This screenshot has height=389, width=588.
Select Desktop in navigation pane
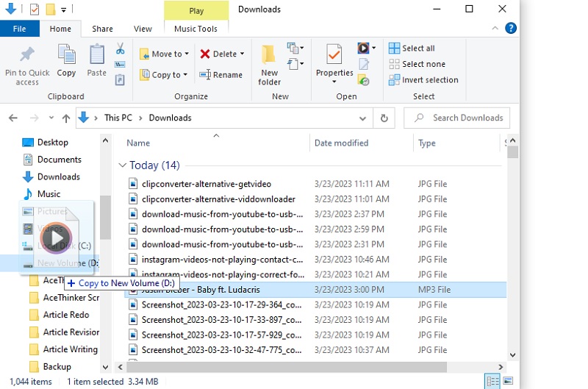tap(46, 143)
